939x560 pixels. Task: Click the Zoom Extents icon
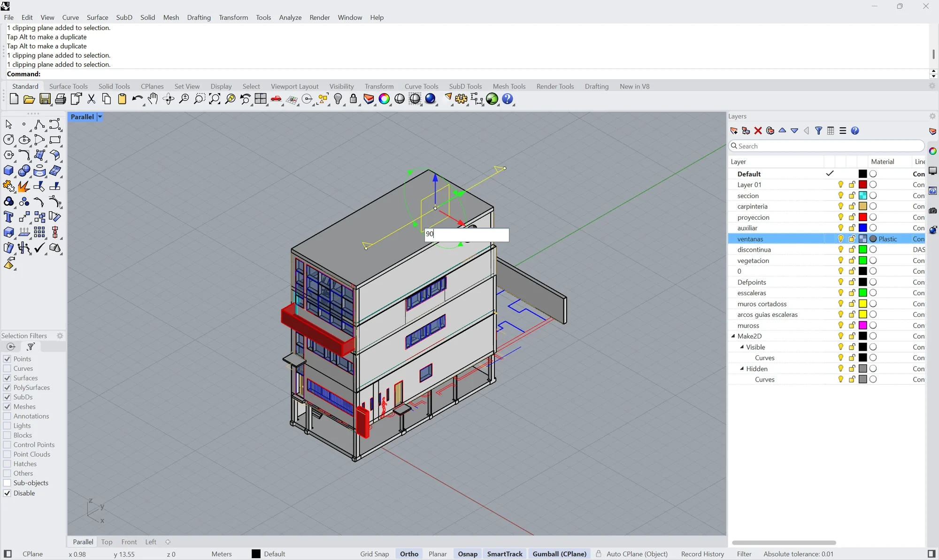pyautogui.click(x=215, y=99)
